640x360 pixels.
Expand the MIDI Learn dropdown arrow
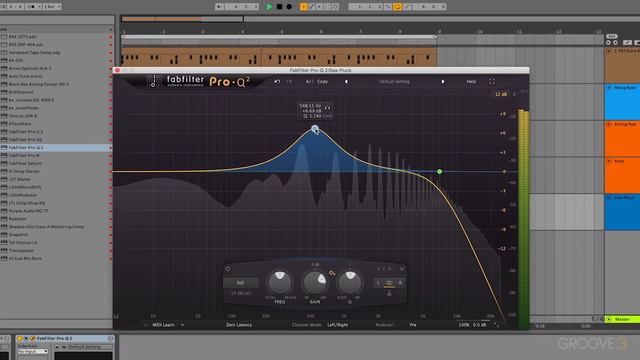182,325
